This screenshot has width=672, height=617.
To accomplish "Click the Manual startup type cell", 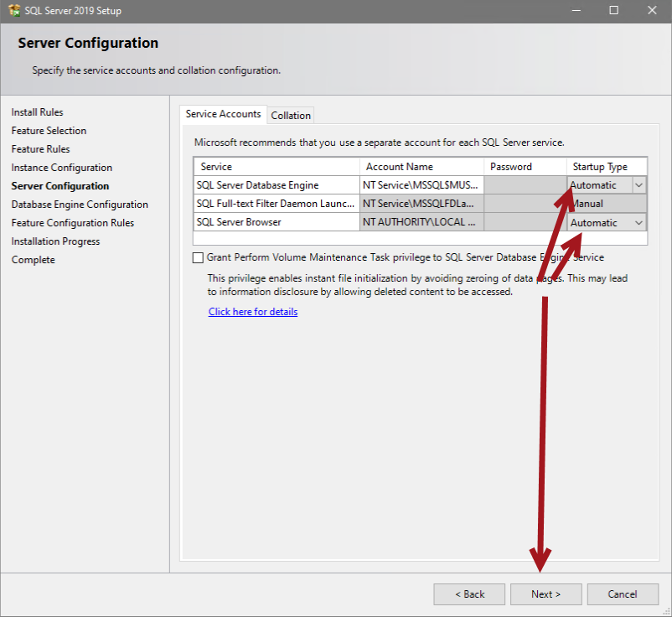I will (607, 204).
